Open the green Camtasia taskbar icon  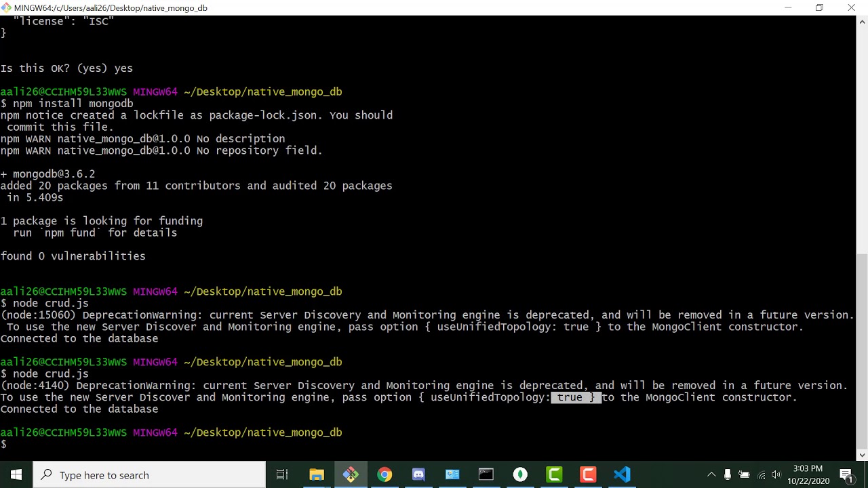554,474
